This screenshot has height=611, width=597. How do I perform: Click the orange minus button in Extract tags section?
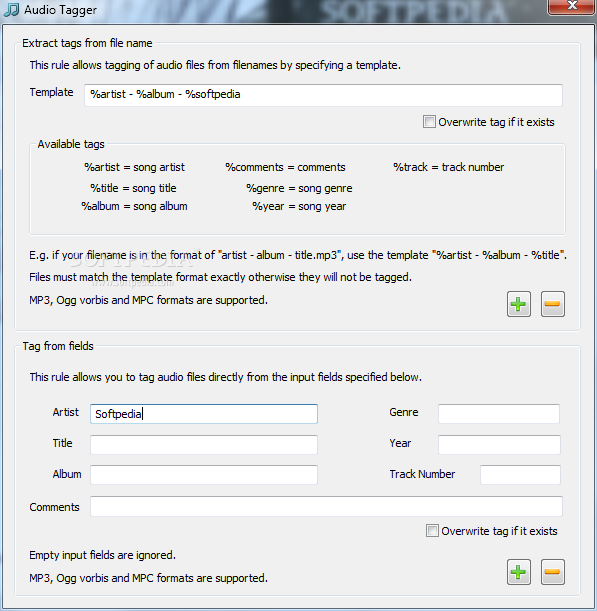click(553, 304)
